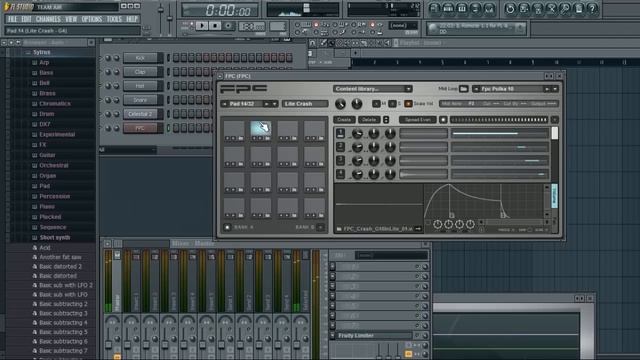Image resolution: width=640 pixels, height=360 pixels.
Task: Click the Stop button in transport
Action: [215, 26]
